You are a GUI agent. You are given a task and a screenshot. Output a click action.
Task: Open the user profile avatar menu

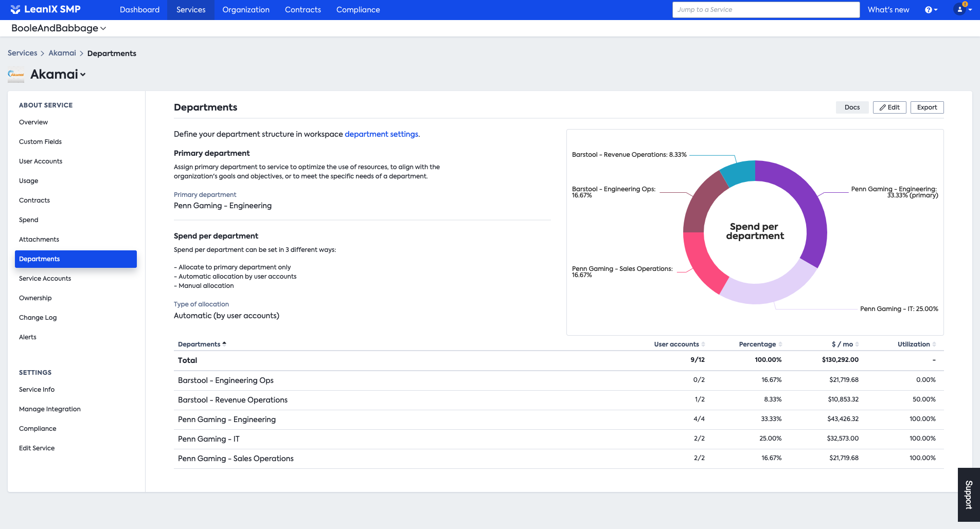[x=963, y=9]
